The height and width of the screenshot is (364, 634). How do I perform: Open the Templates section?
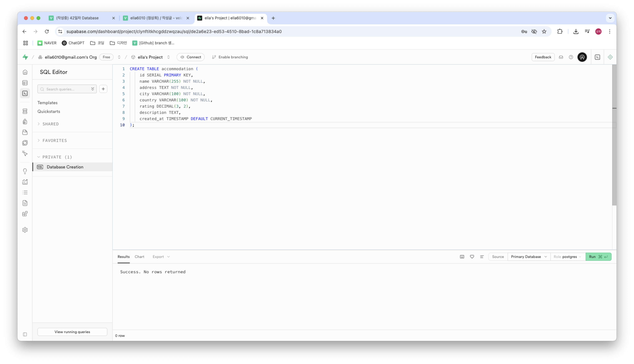point(47,103)
